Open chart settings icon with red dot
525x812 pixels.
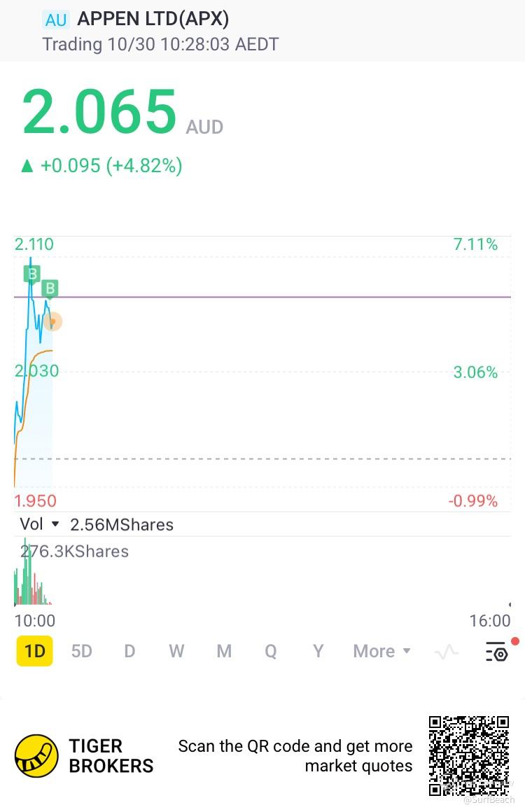tap(497, 652)
